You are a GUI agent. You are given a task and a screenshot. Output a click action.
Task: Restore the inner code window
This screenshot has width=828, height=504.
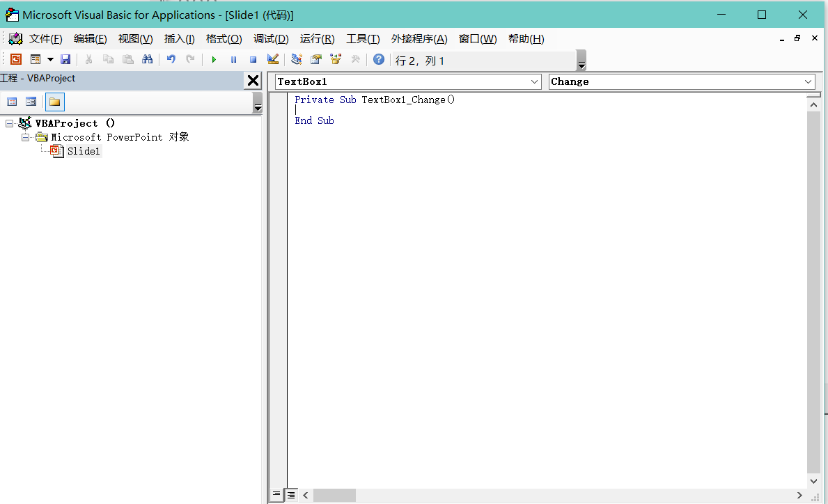coord(798,38)
